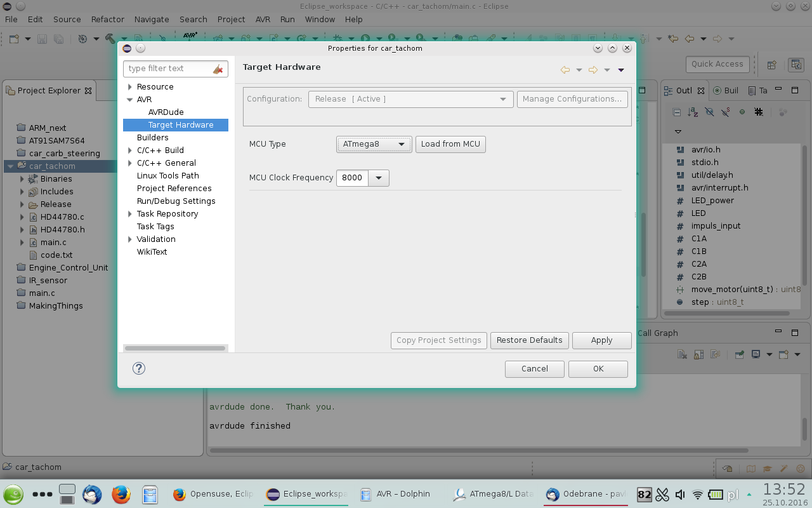
Task: Open the Configuration dropdown
Action: pyautogui.click(x=410, y=99)
